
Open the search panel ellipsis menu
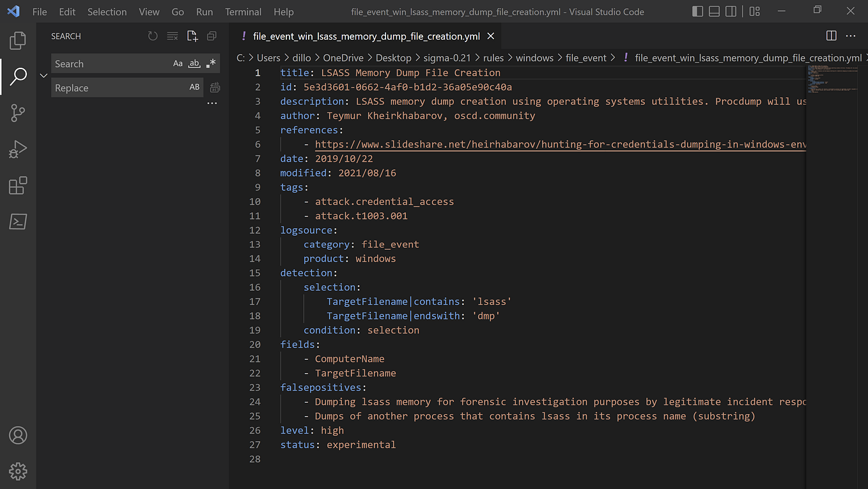click(212, 102)
